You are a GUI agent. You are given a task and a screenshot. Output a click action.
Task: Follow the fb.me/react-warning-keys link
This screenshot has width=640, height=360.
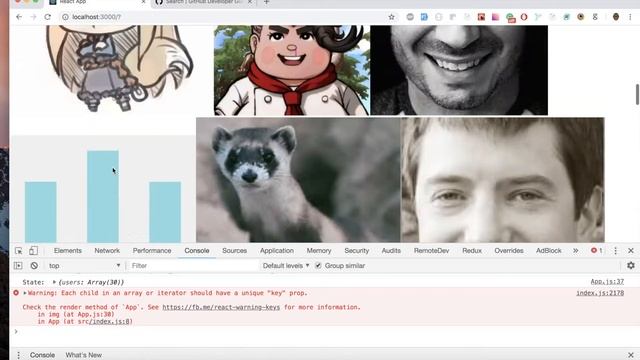pyautogui.click(x=221, y=307)
